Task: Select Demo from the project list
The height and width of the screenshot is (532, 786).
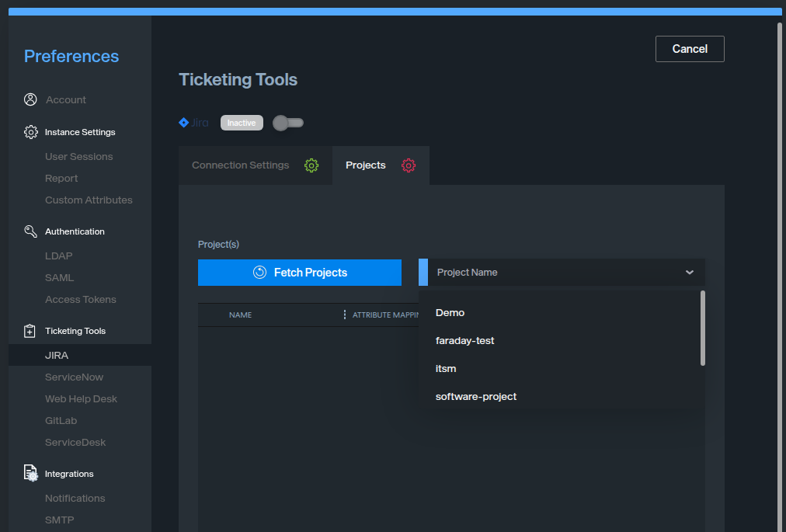Action: tap(450, 313)
